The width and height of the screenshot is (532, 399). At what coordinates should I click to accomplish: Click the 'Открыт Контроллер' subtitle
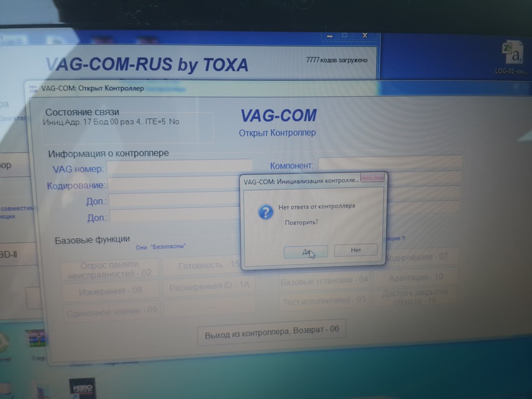pos(277,132)
